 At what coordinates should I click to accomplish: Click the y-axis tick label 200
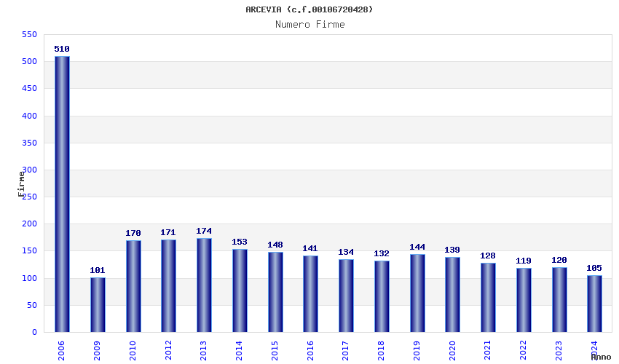pyautogui.click(x=30, y=223)
